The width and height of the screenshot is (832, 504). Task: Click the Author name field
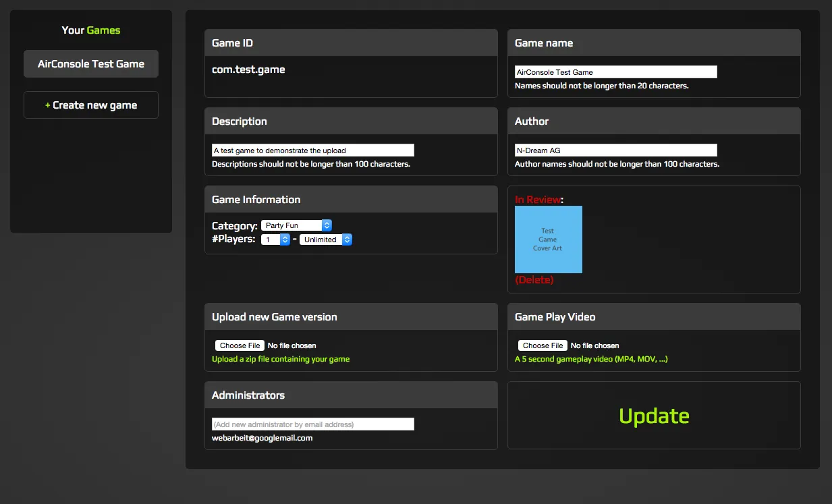pyautogui.click(x=615, y=150)
